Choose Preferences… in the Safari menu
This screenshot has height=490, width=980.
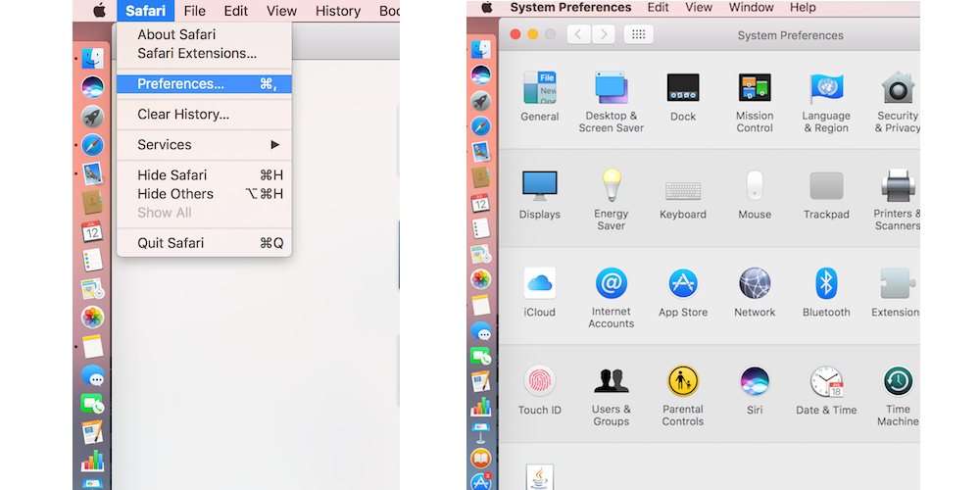205,83
